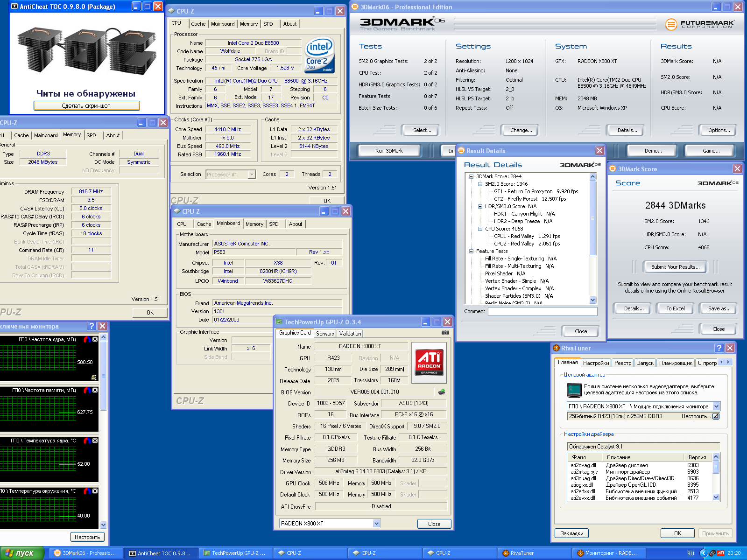Screen dimensions: 747x560
Task: Click the Comment input field
Action: coord(543,311)
